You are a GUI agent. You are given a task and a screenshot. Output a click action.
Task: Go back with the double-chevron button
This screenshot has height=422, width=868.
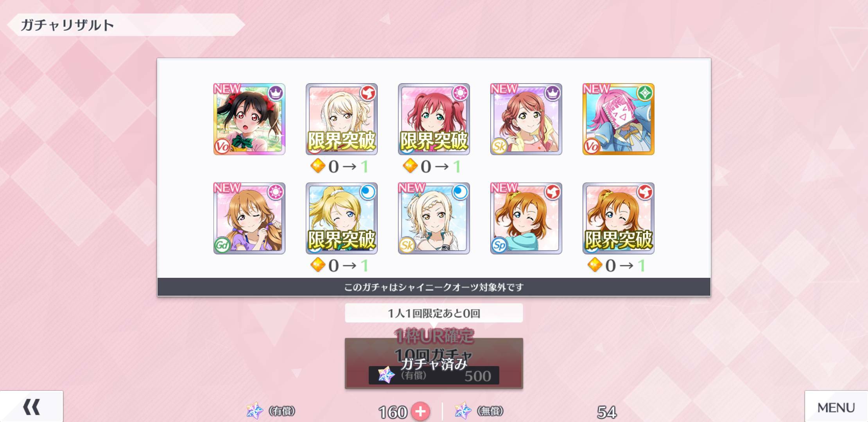[x=31, y=406]
